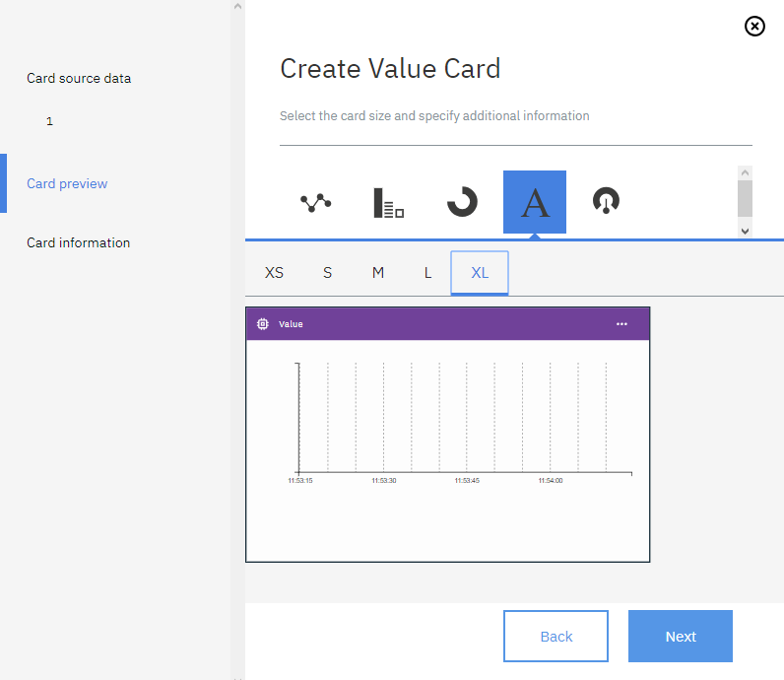The height and width of the screenshot is (680, 784).
Task: Select the gauge card type icon
Action: pos(606,201)
